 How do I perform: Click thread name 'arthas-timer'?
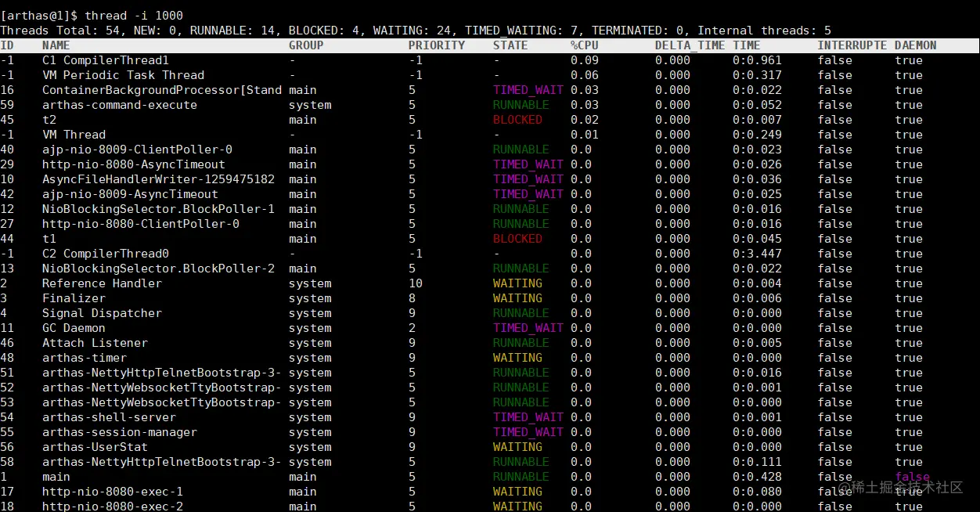(x=85, y=357)
